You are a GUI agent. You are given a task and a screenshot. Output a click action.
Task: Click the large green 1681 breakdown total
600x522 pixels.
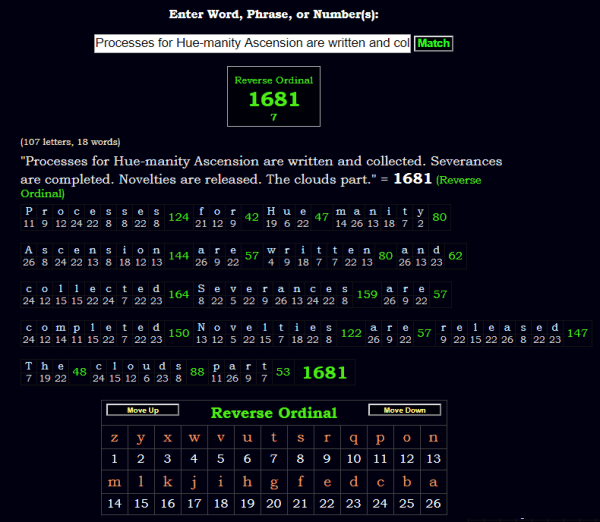324,373
